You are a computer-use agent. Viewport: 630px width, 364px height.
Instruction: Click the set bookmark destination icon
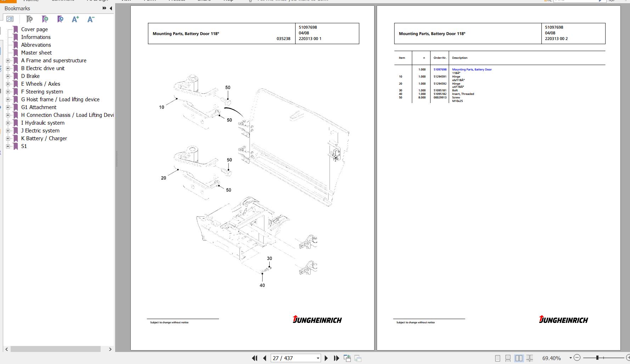click(60, 19)
